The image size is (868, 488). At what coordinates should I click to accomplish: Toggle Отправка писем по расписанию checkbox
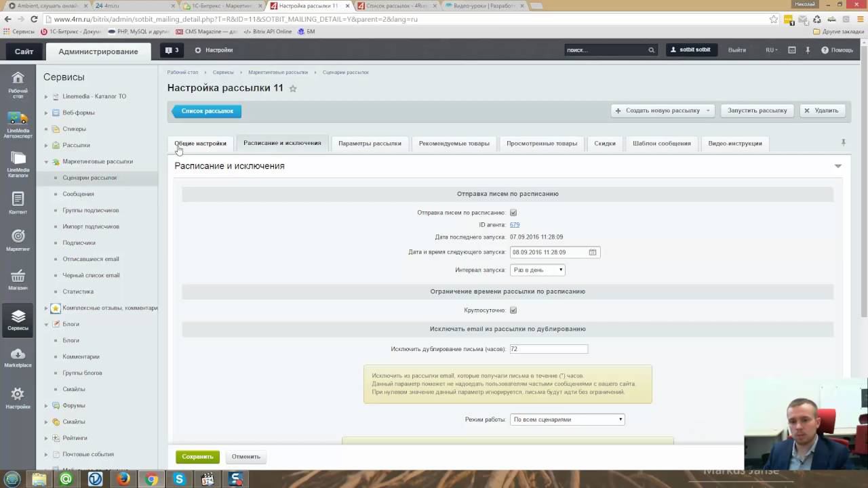pyautogui.click(x=513, y=213)
